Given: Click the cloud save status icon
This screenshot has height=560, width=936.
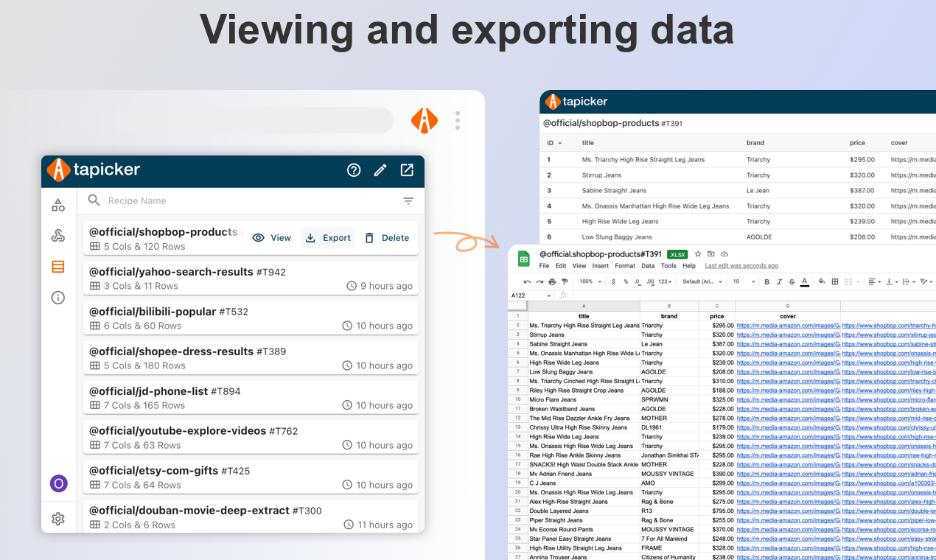Looking at the screenshot, I should point(724,254).
